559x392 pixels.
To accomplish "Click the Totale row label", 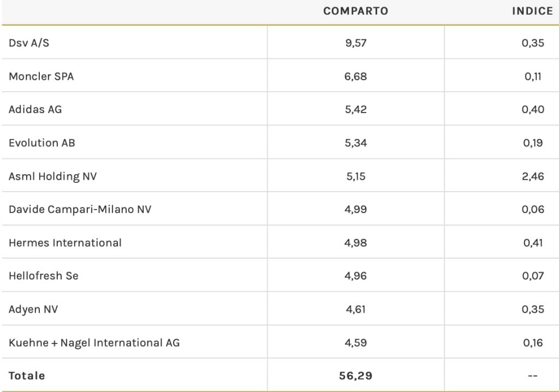I will (x=27, y=376).
